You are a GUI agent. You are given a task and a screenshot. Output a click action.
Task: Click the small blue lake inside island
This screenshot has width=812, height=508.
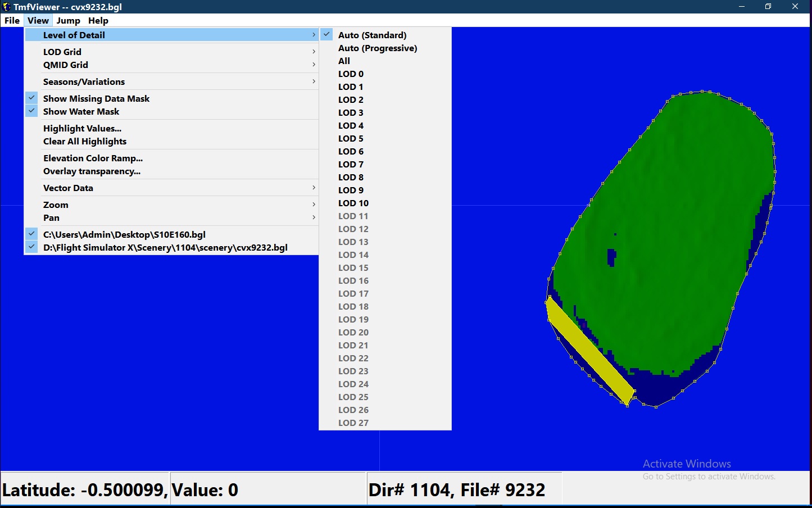coord(611,257)
